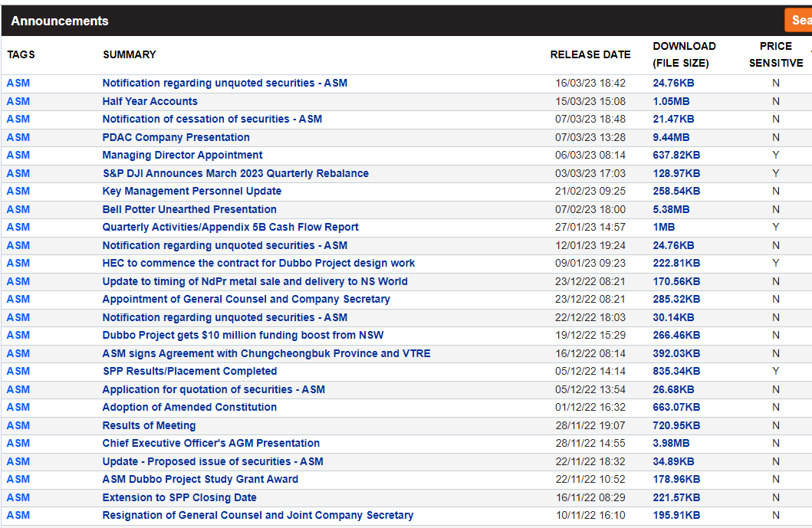Open 'Resignation of General Counsel and Joint Company Secretary'
The width and height of the screenshot is (812, 528).
[258, 515]
